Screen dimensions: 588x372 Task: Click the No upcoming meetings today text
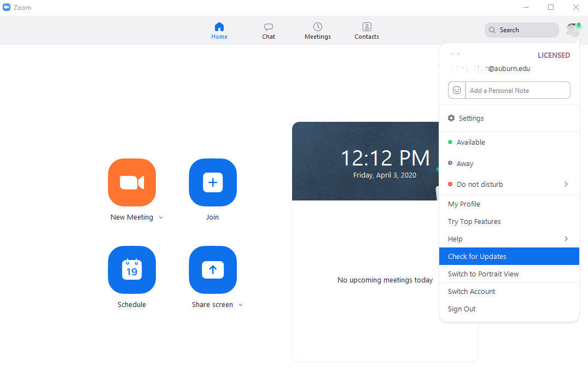385,280
